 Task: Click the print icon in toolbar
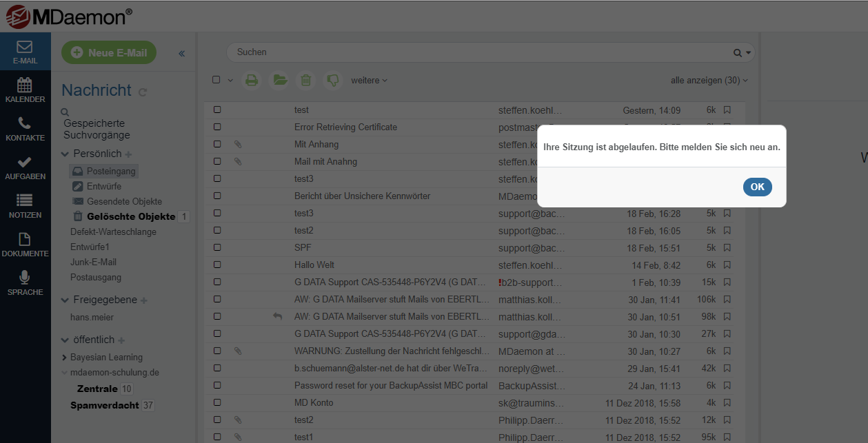(252, 81)
